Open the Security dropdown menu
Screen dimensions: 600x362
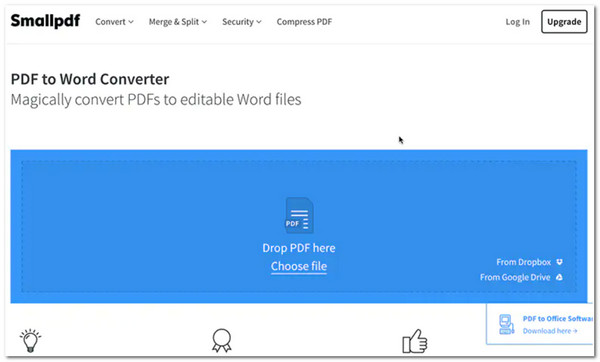pyautogui.click(x=242, y=22)
